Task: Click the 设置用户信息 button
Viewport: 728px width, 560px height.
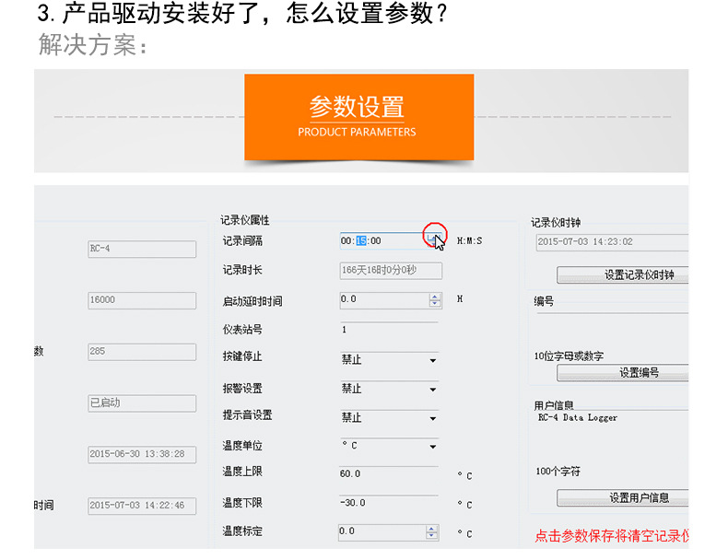Action: (x=623, y=498)
